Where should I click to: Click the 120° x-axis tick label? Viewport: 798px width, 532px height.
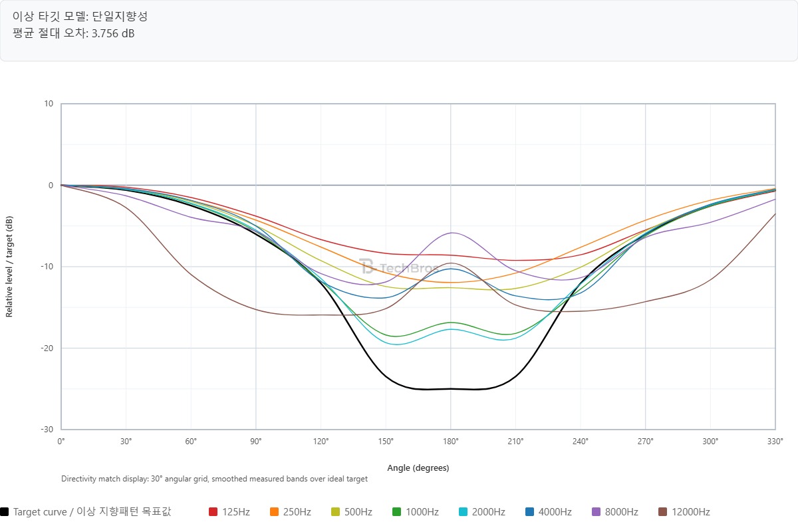321,441
